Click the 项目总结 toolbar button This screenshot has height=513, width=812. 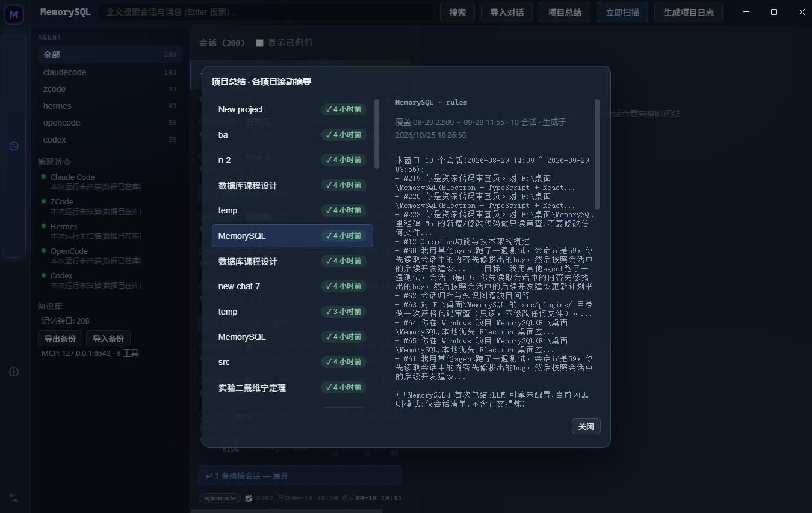click(x=565, y=12)
